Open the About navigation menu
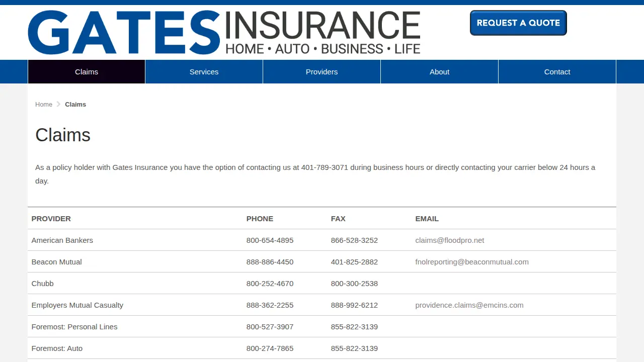Screen dimensions: 644x362 coord(440,72)
